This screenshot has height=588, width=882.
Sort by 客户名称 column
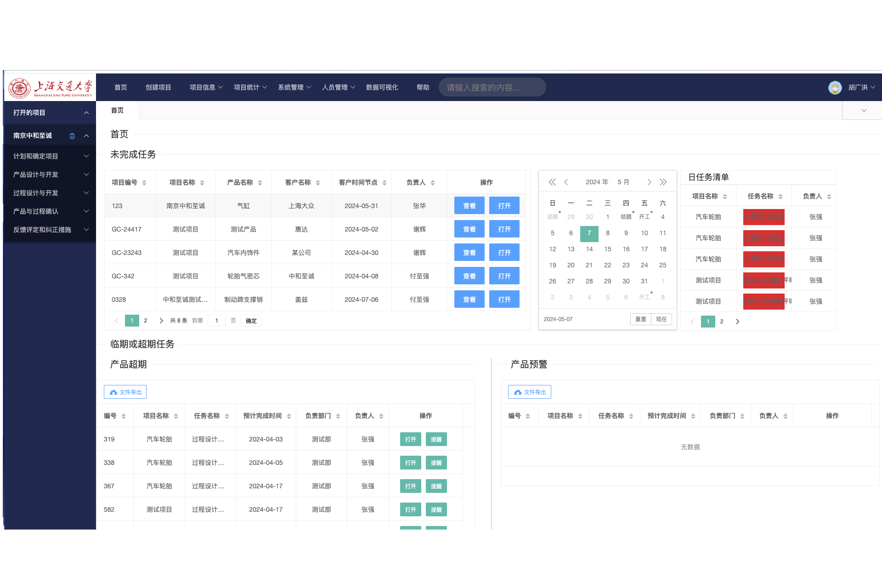pyautogui.click(x=318, y=183)
